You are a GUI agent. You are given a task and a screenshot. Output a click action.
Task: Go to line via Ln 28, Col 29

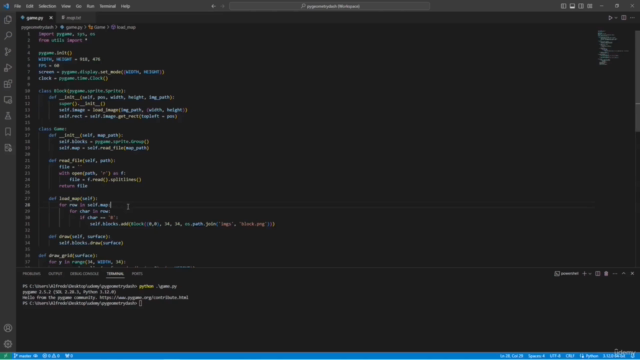pos(511,356)
